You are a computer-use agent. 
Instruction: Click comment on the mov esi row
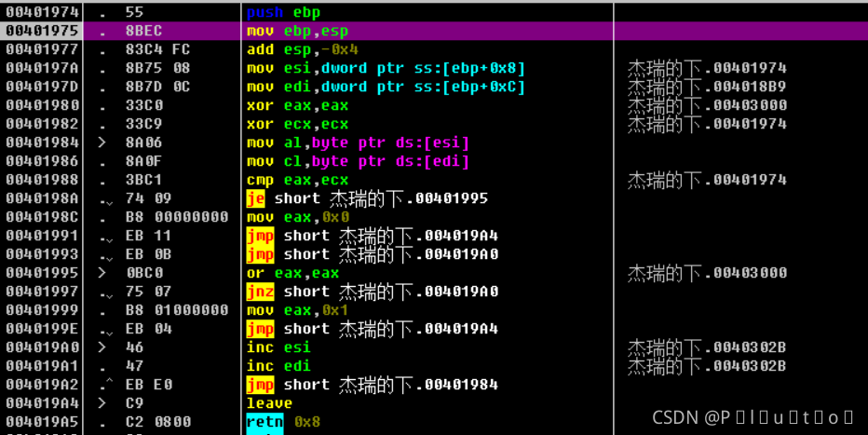[x=707, y=68]
